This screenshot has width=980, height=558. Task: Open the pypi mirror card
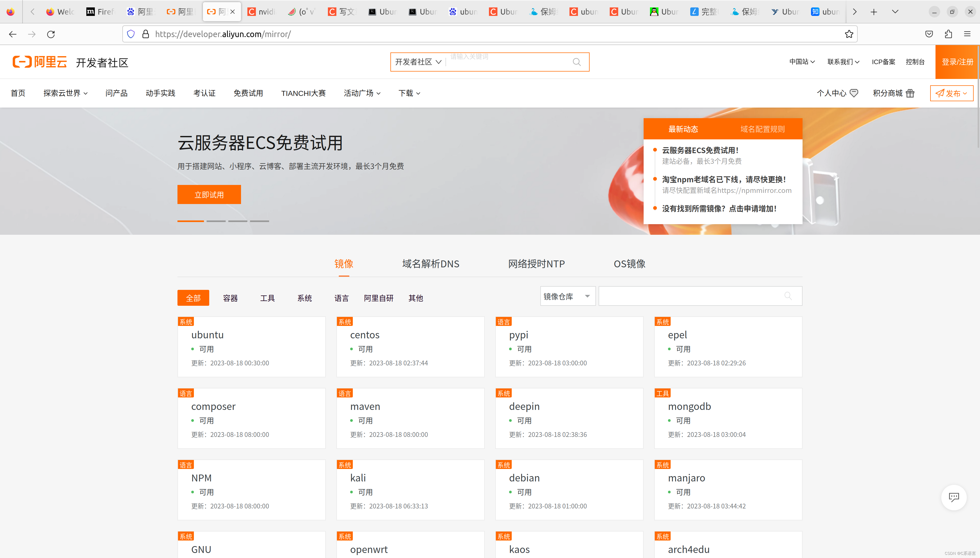tap(569, 347)
